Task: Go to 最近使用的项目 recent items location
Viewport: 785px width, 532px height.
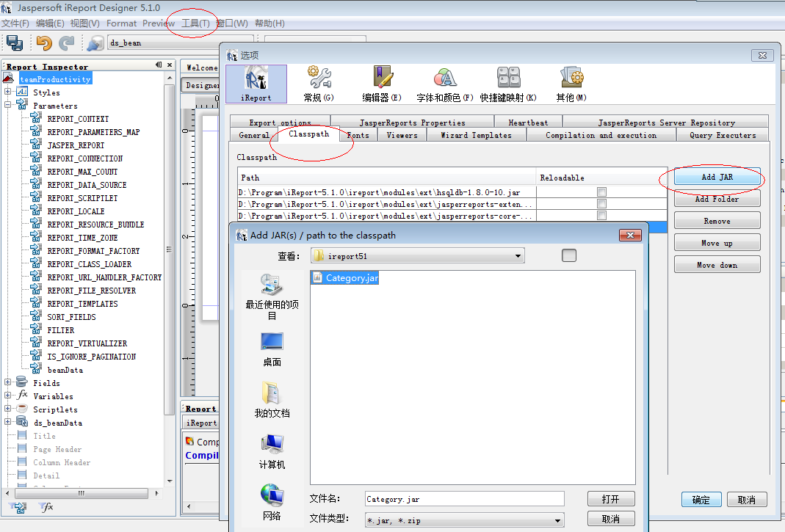Action: click(272, 296)
